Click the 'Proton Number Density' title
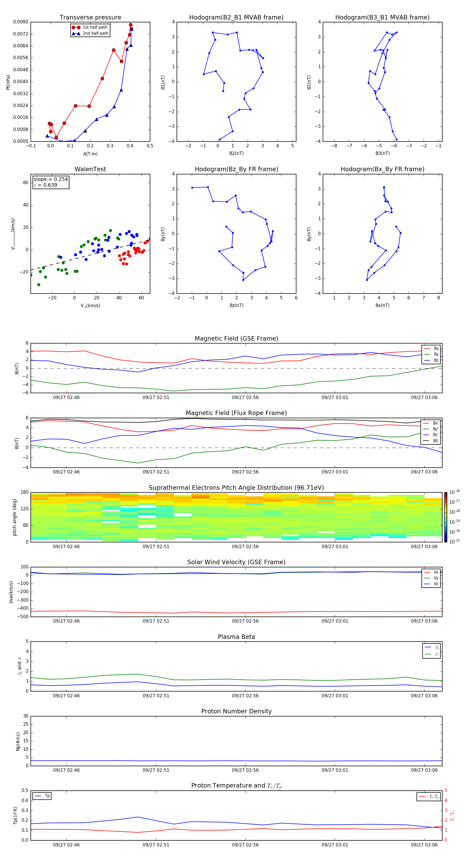473x868 pixels. [236, 711]
